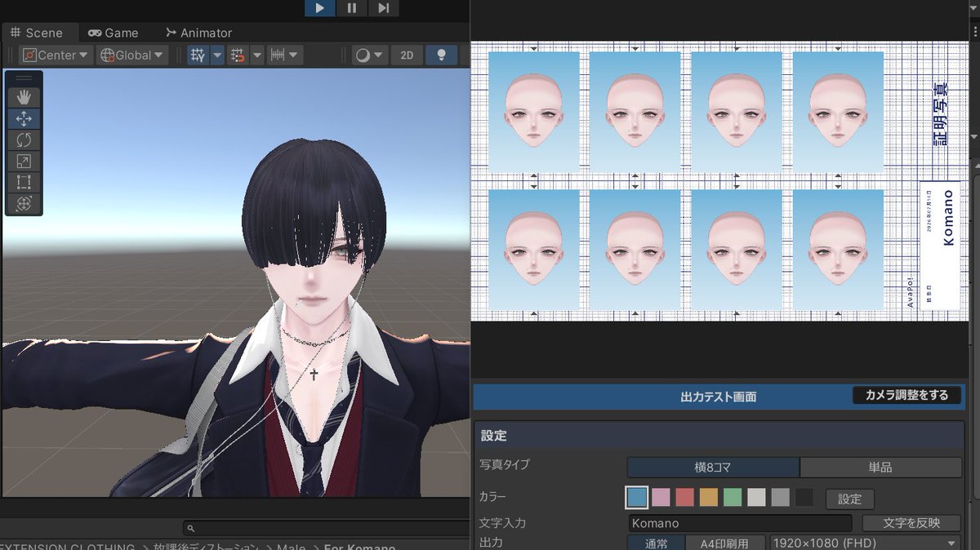Screen dimensions: 980x550
Task: Open grid snapping settings dropdown arrow
Action: click(x=256, y=55)
